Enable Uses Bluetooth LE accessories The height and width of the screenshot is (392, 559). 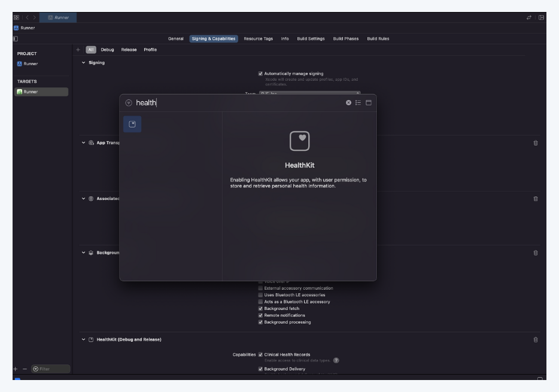(x=260, y=294)
